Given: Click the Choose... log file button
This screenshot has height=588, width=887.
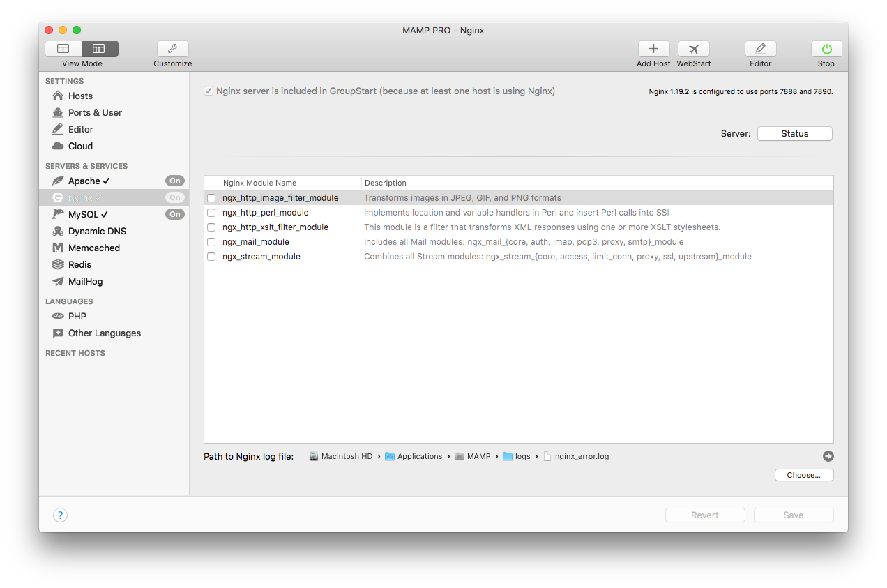Looking at the screenshot, I should tap(803, 475).
